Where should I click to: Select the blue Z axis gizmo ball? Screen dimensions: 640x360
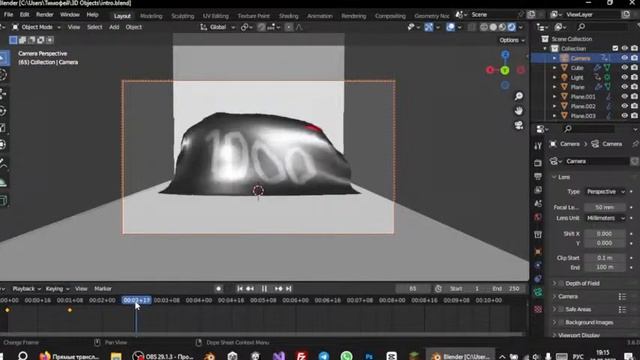(x=505, y=55)
